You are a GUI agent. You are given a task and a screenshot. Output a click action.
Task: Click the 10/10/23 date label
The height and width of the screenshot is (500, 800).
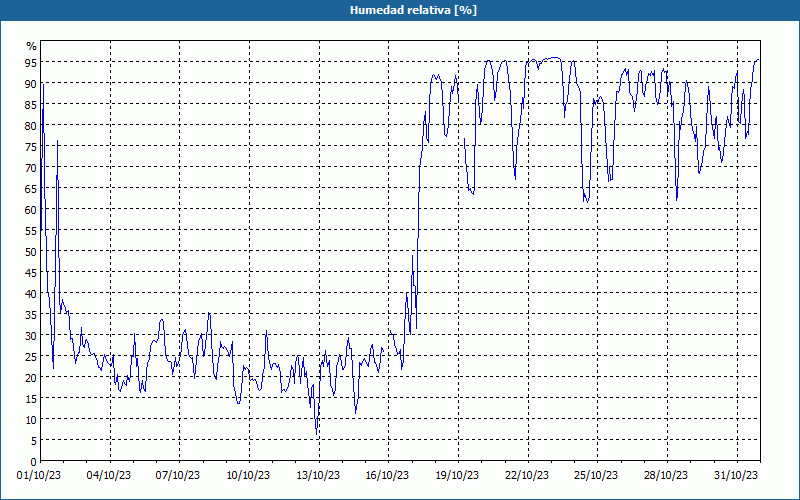coord(248,475)
